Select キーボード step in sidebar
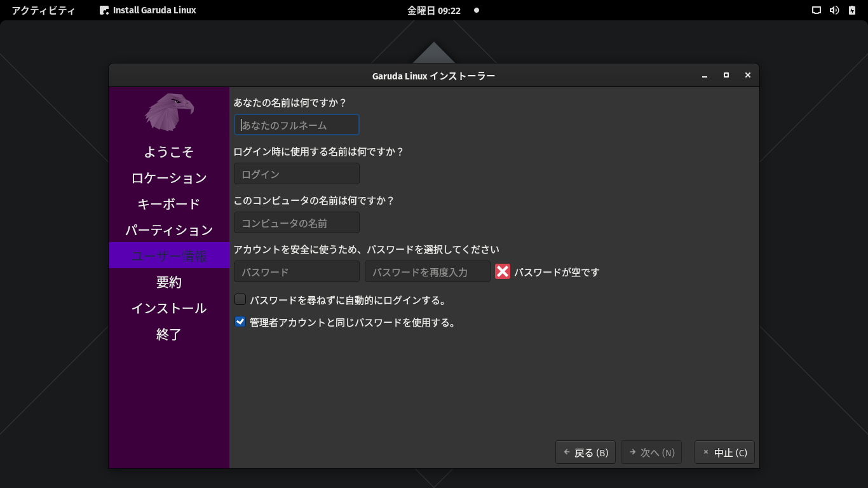Image resolution: width=868 pixels, height=488 pixels. point(169,204)
